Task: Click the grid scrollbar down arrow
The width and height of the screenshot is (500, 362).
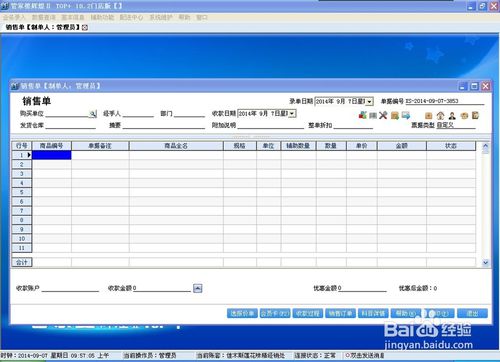Action: tap(485, 263)
